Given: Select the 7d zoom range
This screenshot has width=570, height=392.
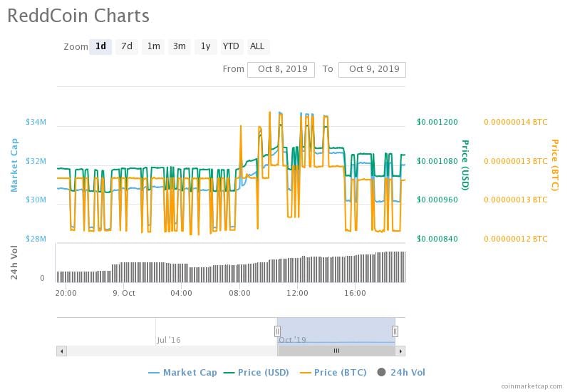Looking at the screenshot, I should (x=127, y=46).
